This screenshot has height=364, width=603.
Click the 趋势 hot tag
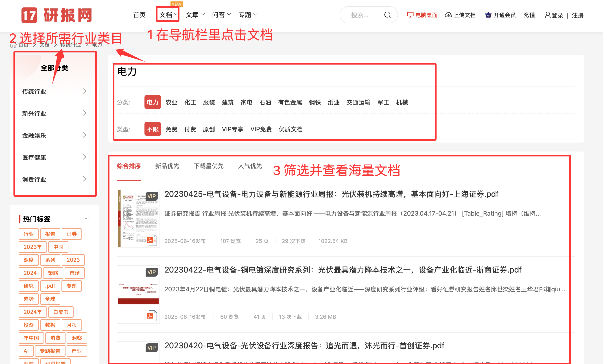click(29, 299)
